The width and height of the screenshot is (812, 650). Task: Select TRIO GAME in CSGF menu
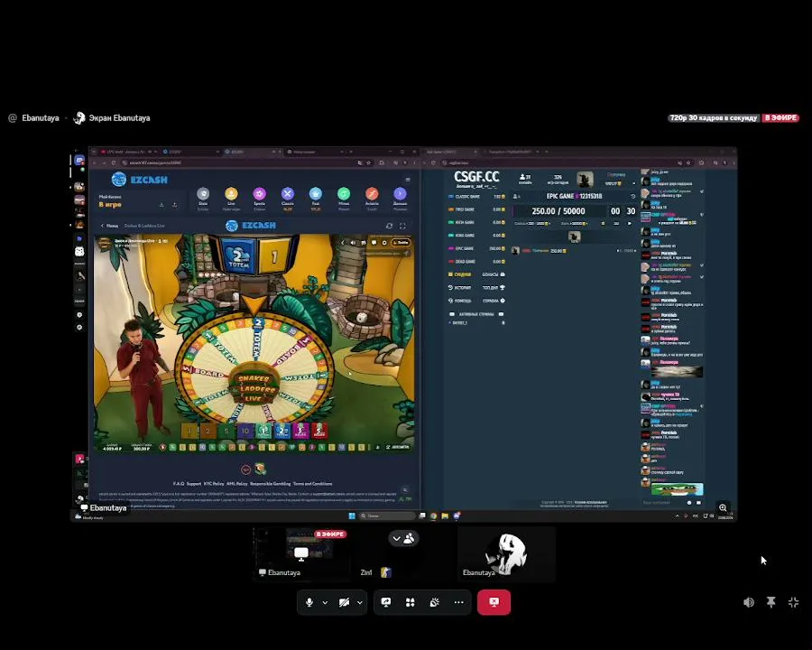pyautogui.click(x=476, y=210)
